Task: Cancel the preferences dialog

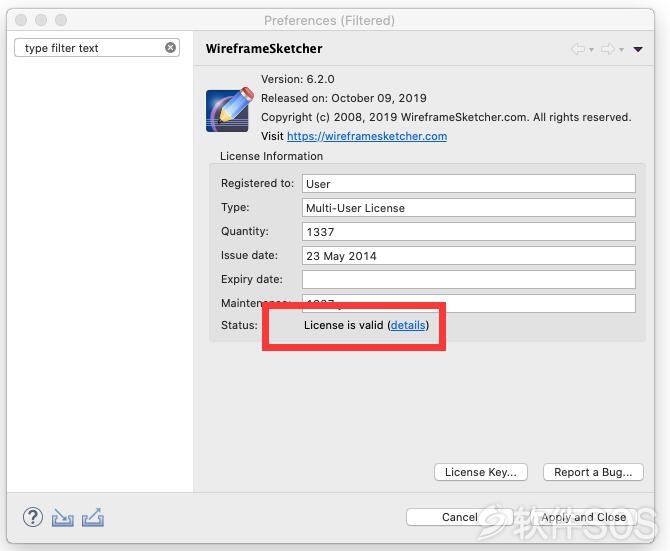Action: [460, 517]
